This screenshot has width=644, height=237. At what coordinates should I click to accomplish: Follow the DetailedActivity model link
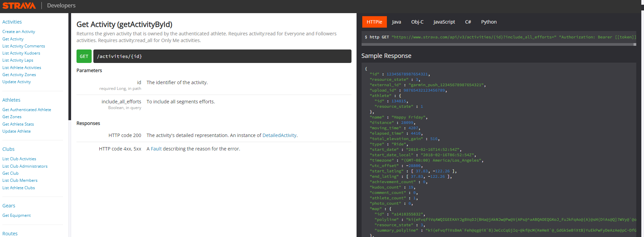[x=279, y=135]
